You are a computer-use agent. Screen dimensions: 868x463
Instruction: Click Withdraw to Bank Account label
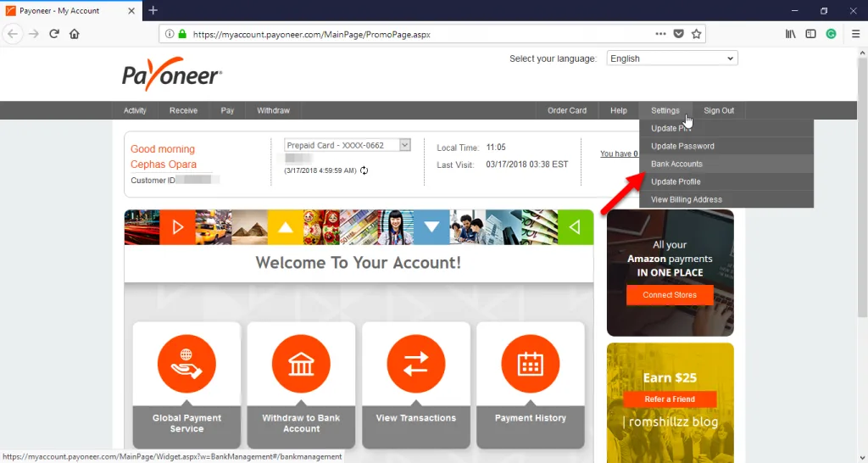(301, 423)
